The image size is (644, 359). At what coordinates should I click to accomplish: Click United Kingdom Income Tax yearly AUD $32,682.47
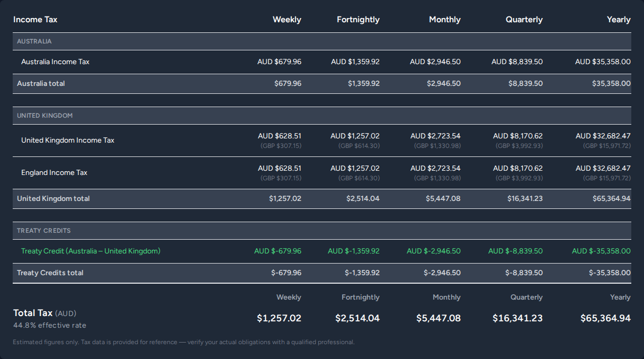[x=603, y=136]
